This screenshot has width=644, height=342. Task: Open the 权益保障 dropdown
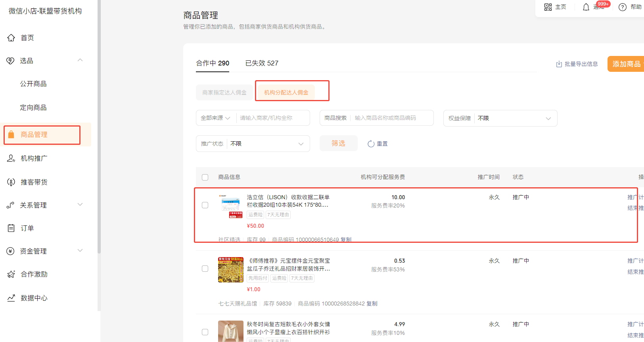(515, 118)
